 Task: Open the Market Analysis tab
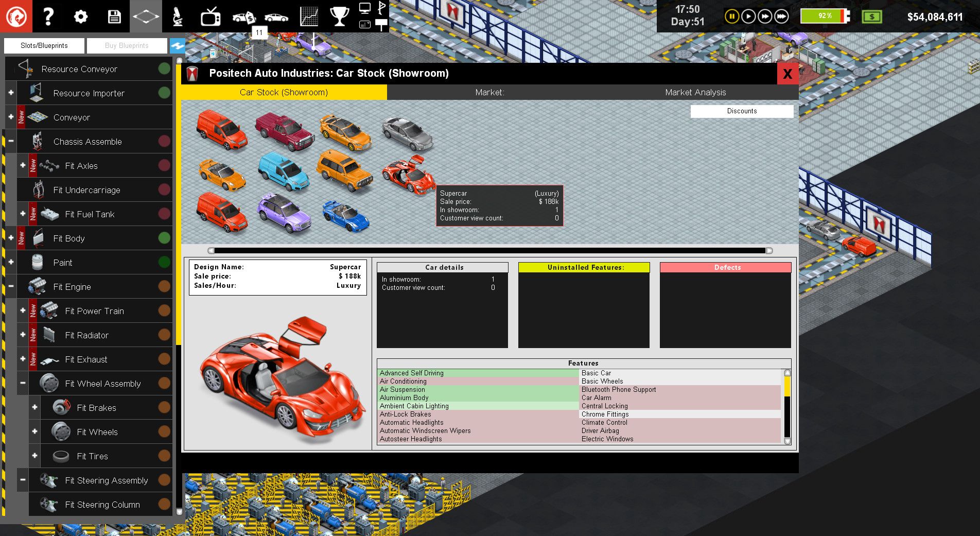tap(695, 92)
